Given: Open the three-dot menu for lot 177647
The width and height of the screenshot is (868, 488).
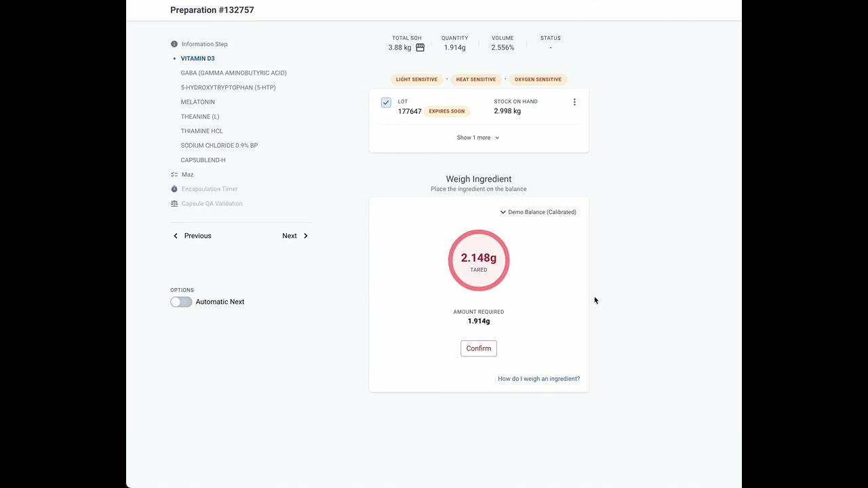Looking at the screenshot, I should pyautogui.click(x=574, y=102).
